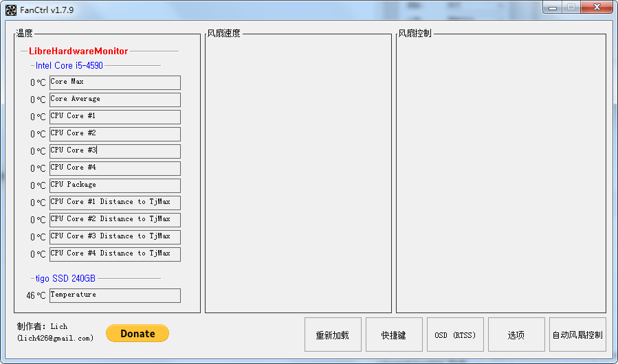Click the CPU Core #4 name field

(115, 168)
